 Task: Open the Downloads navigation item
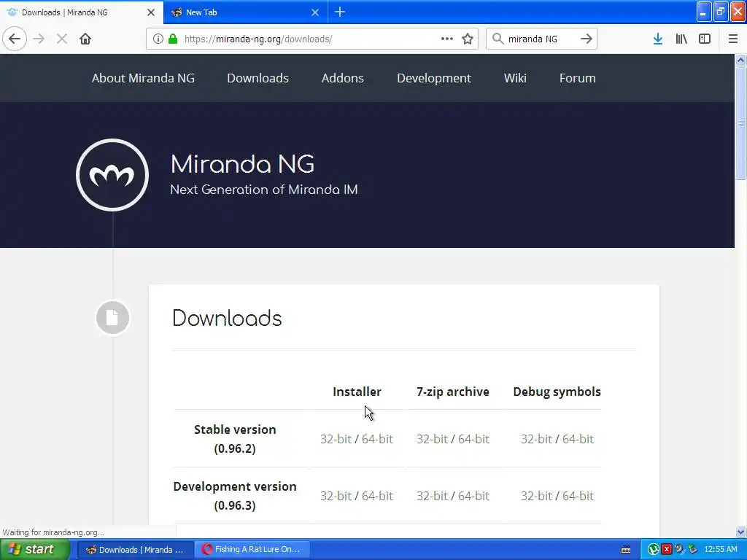[x=258, y=78]
